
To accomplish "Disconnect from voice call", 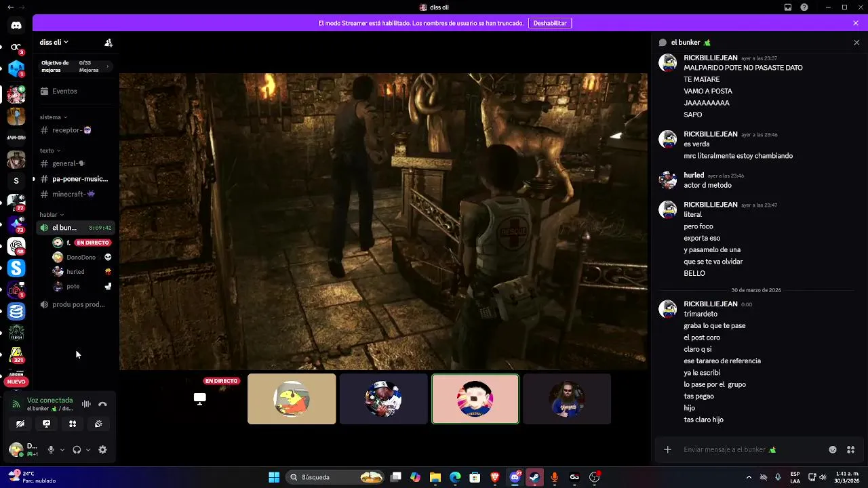I will click(x=102, y=404).
